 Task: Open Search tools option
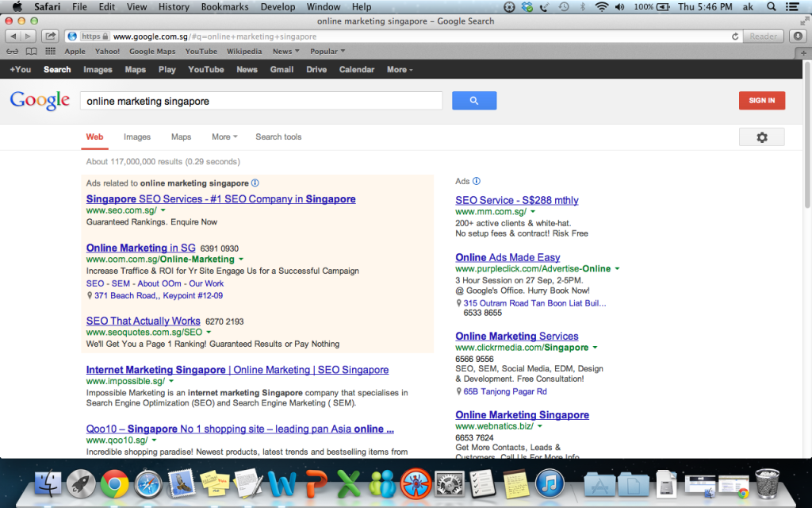pyautogui.click(x=278, y=137)
